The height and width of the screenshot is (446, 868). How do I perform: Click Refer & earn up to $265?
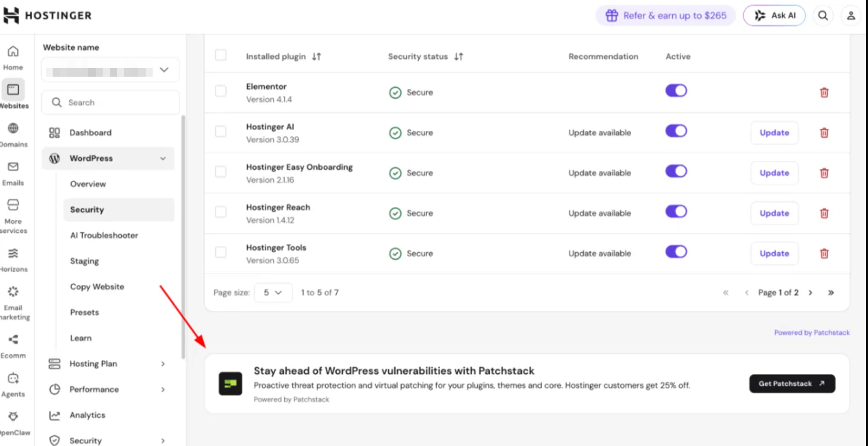pos(665,15)
